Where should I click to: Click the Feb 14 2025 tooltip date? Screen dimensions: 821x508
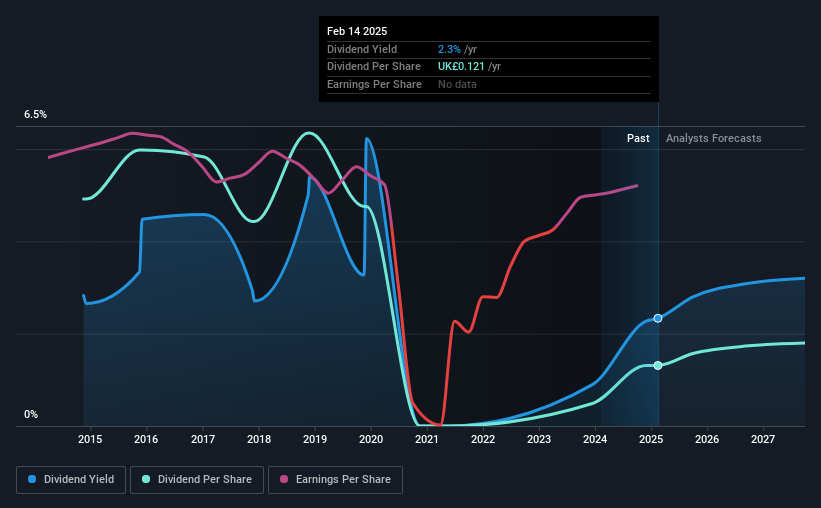pos(357,31)
